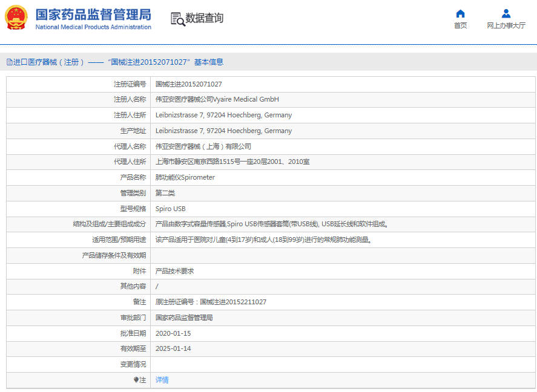
Task: Go to 首页 text label
Action: coord(460,26)
